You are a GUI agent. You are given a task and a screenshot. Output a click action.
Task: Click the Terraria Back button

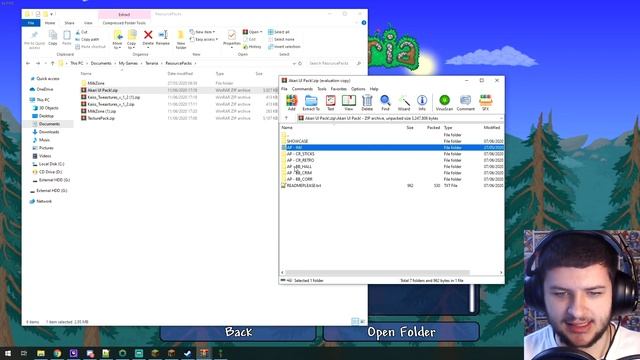(238, 332)
